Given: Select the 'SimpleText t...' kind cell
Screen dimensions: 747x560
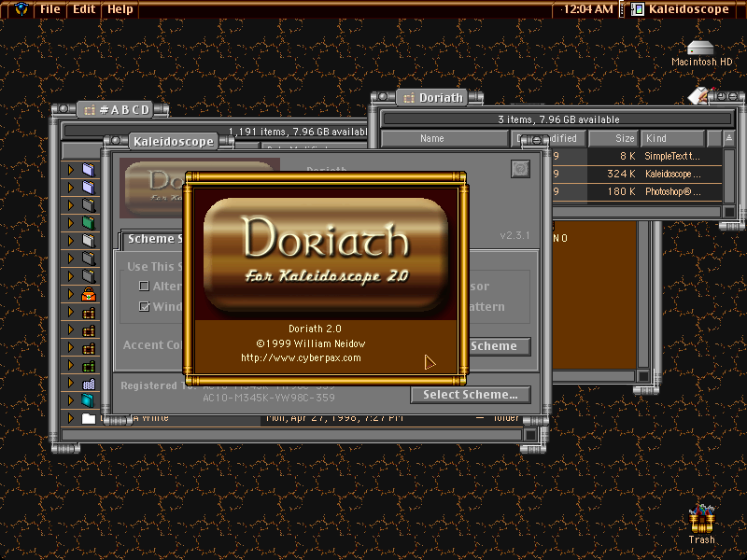Looking at the screenshot, I should pyautogui.click(x=671, y=156).
